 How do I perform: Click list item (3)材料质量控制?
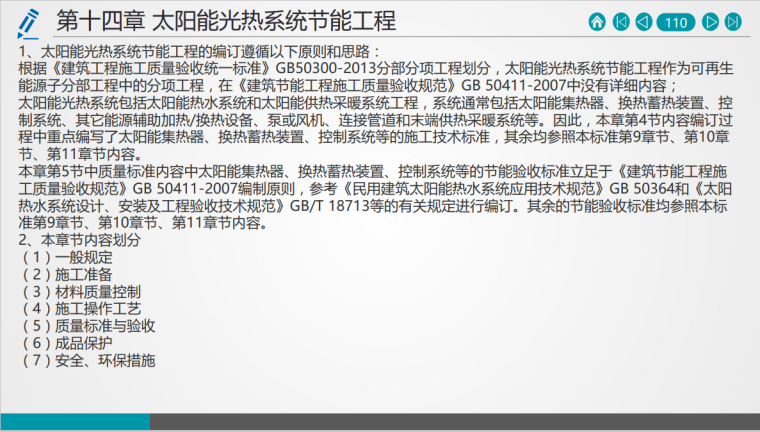[x=80, y=291]
